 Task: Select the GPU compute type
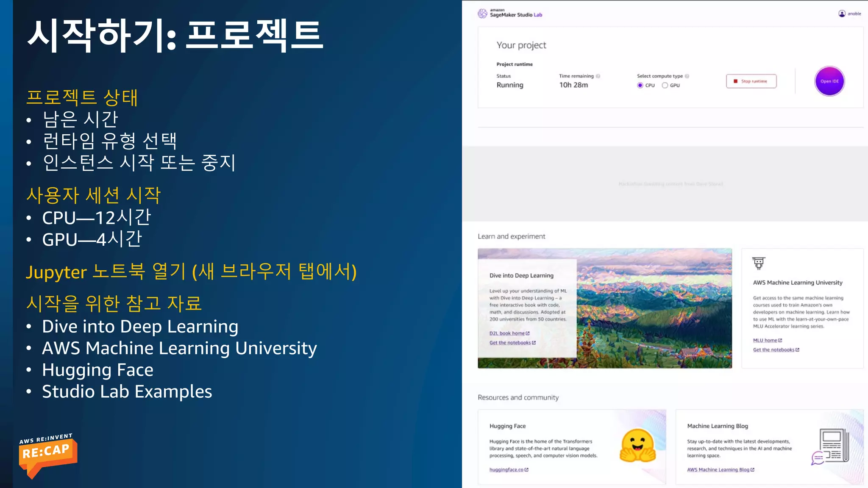pyautogui.click(x=665, y=85)
